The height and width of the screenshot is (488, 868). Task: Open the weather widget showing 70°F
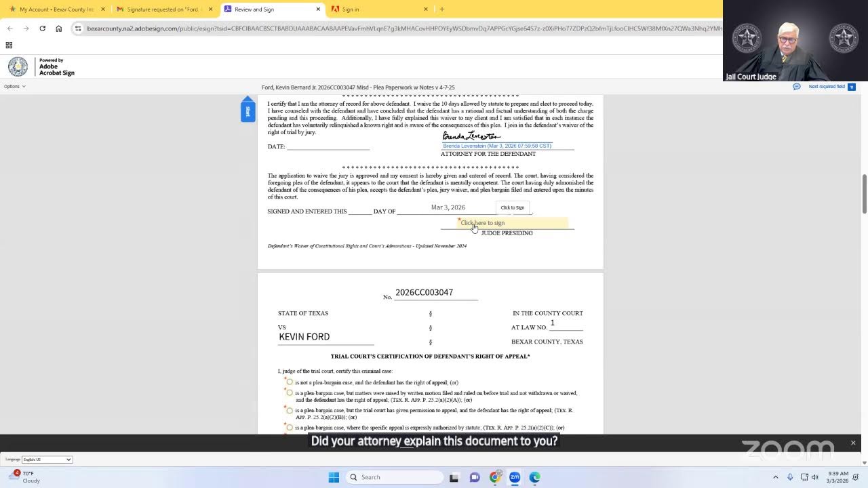click(24, 477)
